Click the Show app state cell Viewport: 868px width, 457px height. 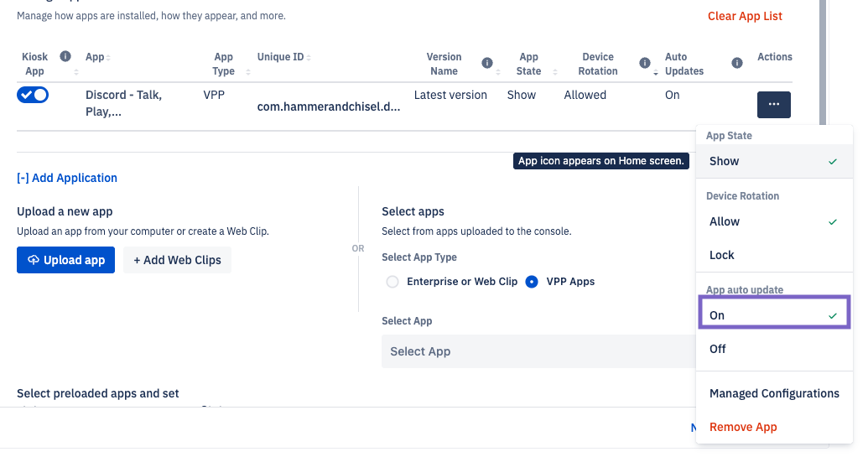(x=522, y=95)
